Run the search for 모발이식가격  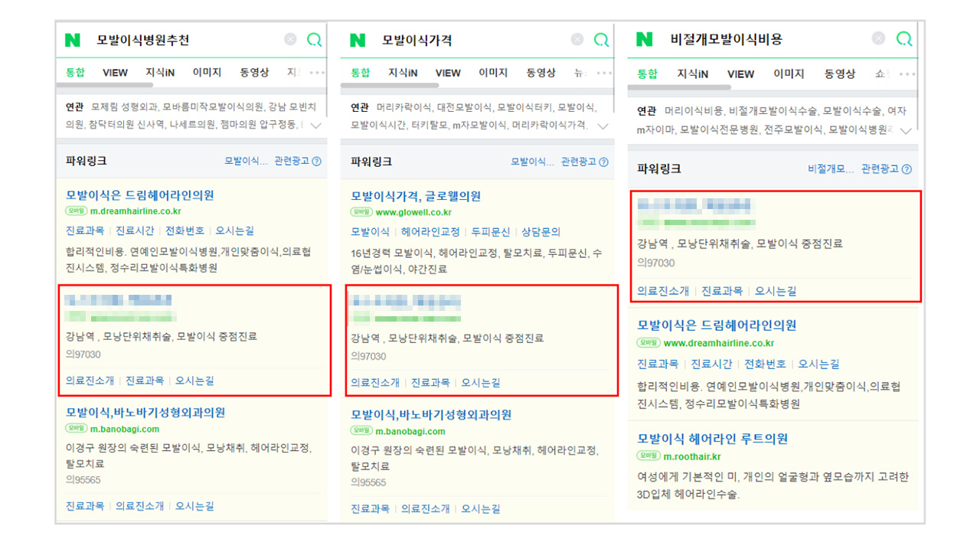click(x=601, y=41)
